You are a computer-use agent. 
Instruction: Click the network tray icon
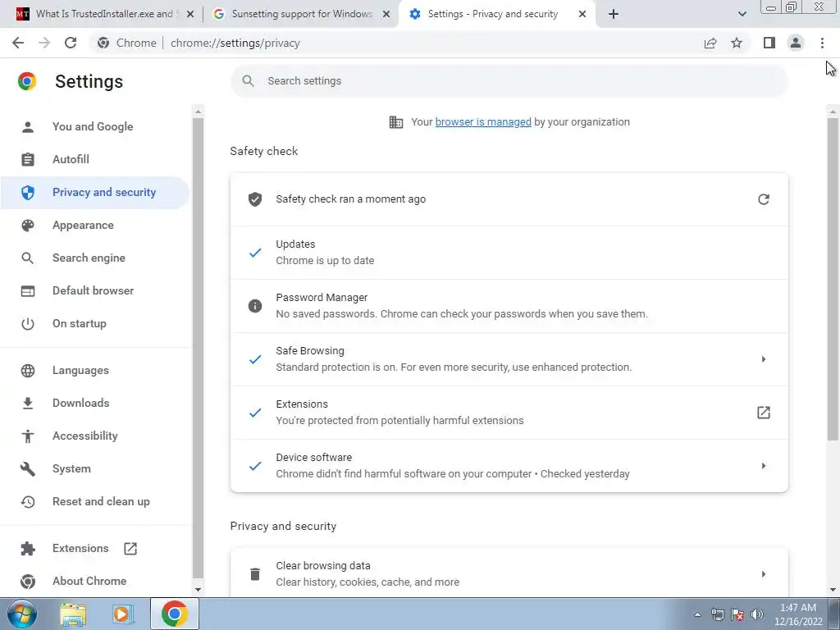click(717, 614)
